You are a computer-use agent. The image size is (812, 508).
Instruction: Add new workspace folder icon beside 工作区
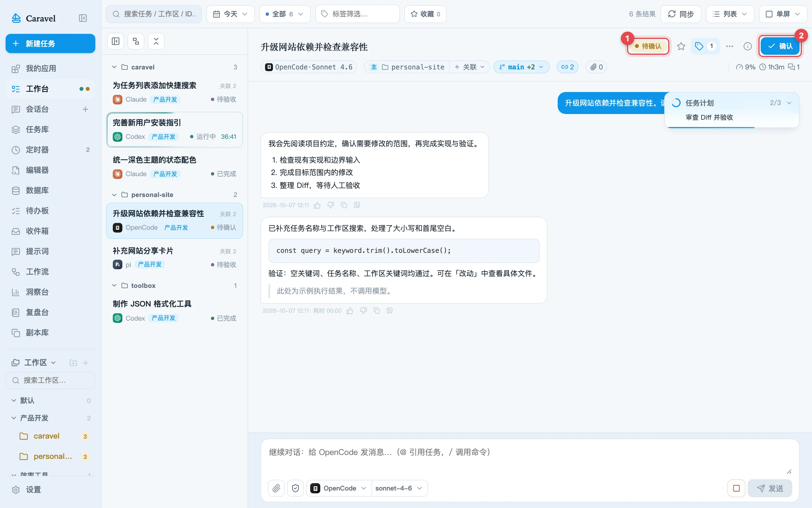(73, 363)
